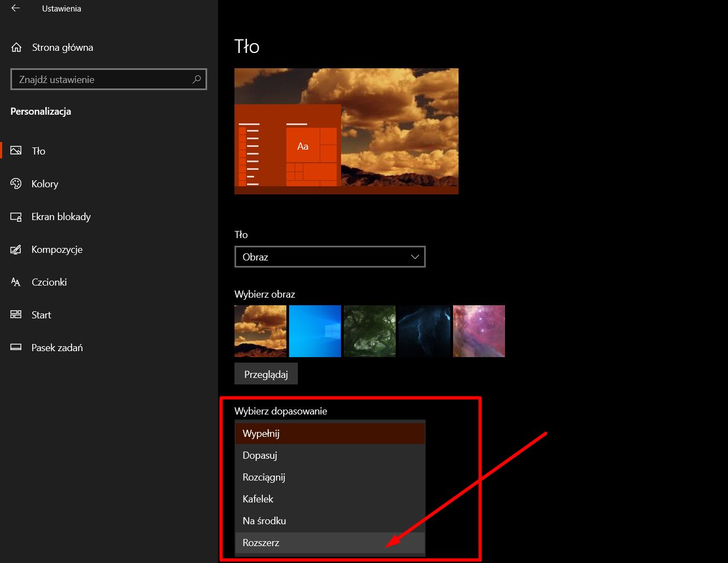728x563 pixels.
Task: Pick the Dopasuj option
Action: [330, 455]
